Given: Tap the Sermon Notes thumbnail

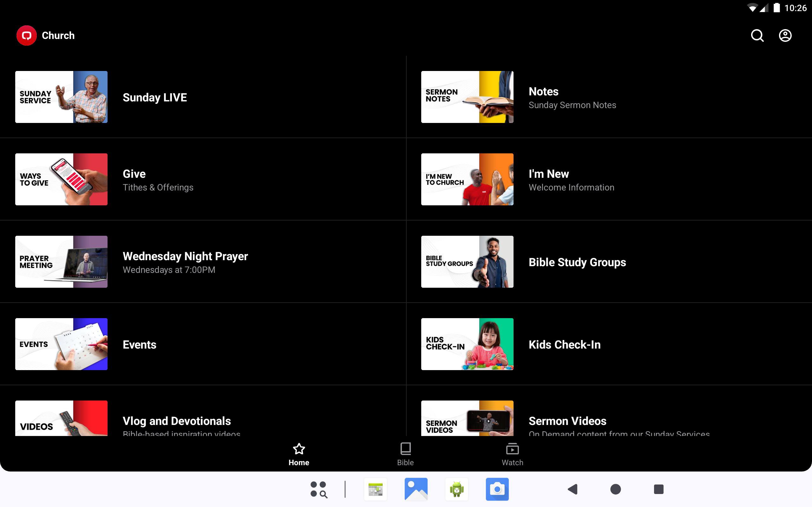Looking at the screenshot, I should coord(467,97).
